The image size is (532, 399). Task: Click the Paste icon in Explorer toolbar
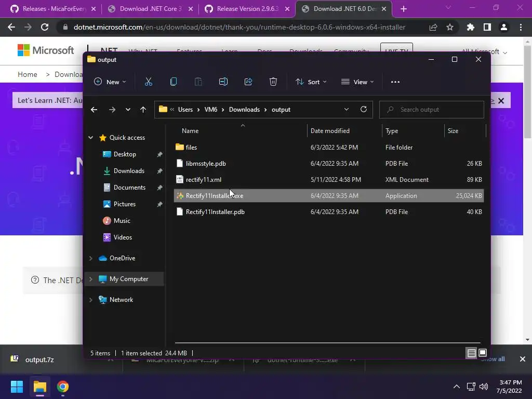pyautogui.click(x=198, y=82)
